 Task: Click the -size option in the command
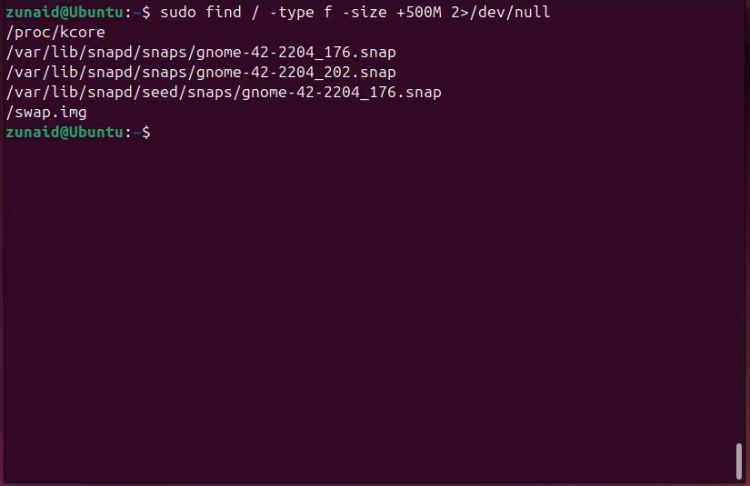(x=364, y=12)
